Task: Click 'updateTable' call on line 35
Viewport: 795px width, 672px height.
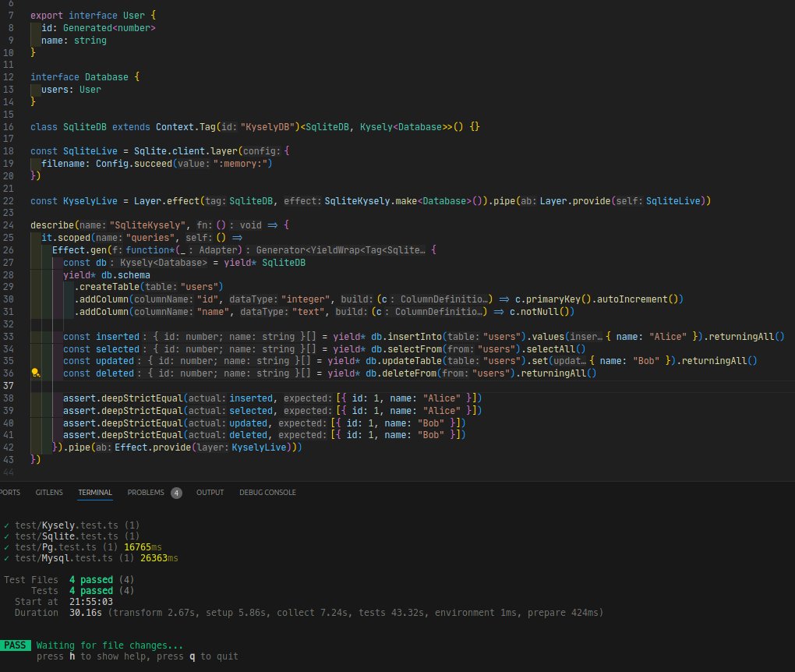Action: pyautogui.click(x=410, y=361)
